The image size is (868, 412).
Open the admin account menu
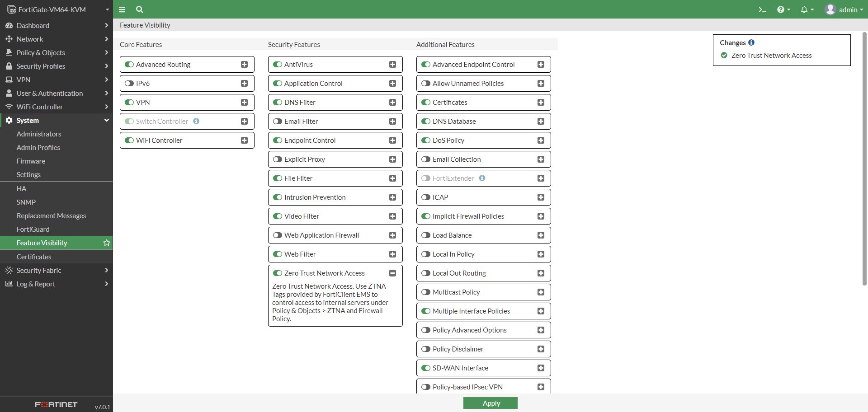click(844, 9)
